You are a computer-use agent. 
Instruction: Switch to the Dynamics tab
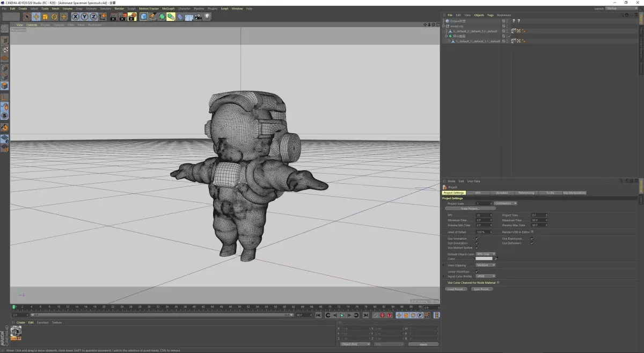point(502,193)
